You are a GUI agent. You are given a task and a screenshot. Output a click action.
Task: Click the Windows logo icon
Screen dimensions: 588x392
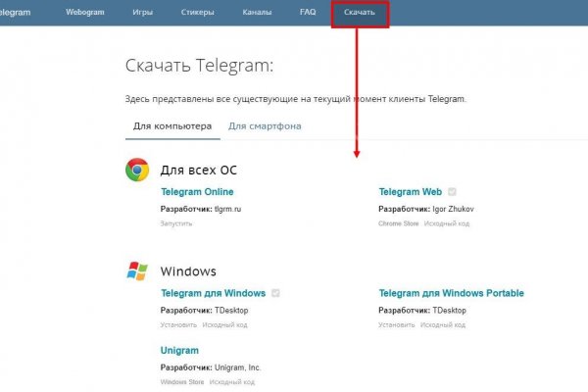[137, 270]
